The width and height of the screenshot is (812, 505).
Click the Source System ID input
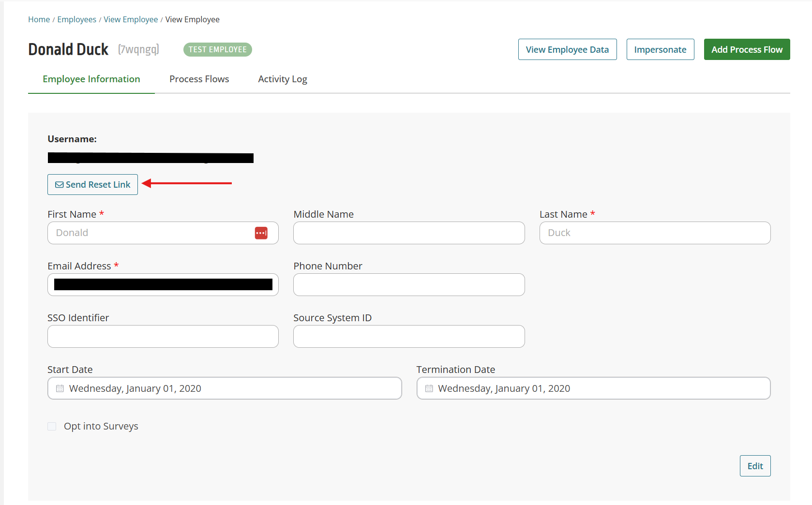409,337
